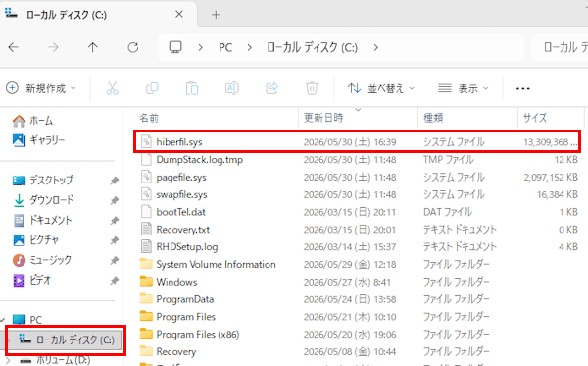Click the monitor icon in address bar
The image size is (588, 366).
coord(175,47)
